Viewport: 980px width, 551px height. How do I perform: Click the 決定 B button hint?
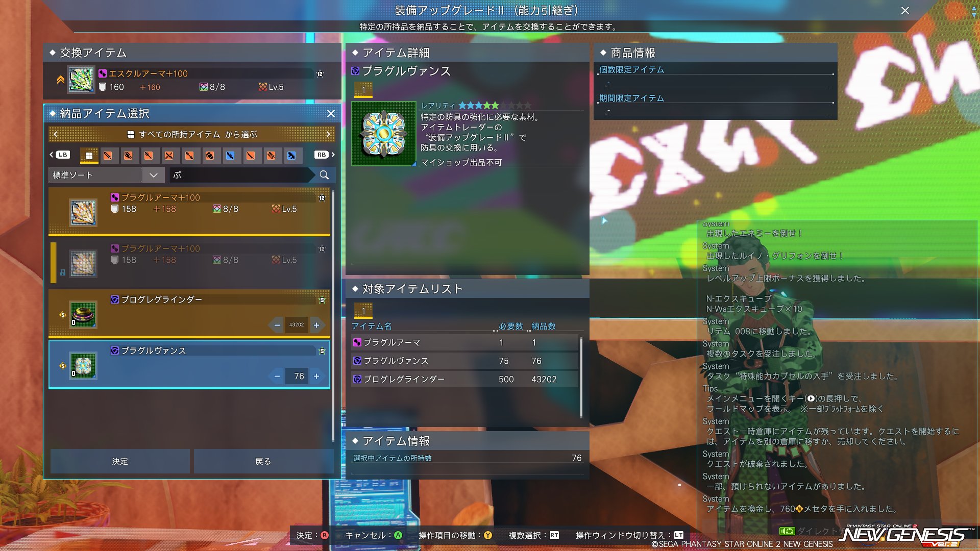click(x=312, y=535)
